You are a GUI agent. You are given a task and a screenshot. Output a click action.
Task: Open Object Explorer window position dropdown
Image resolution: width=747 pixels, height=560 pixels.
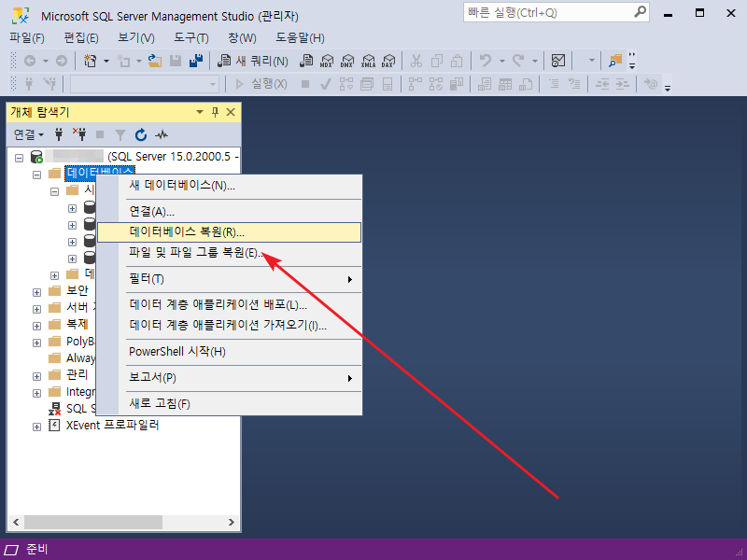(x=200, y=112)
